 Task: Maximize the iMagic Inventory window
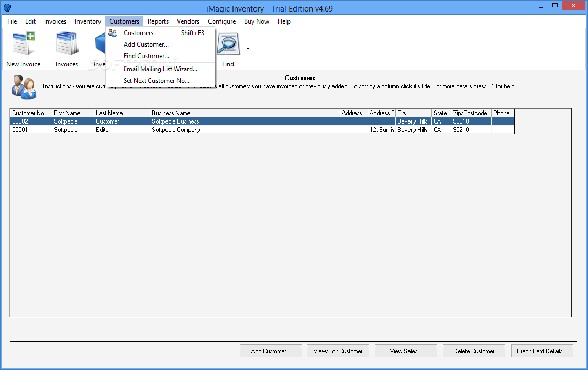tap(555, 6)
